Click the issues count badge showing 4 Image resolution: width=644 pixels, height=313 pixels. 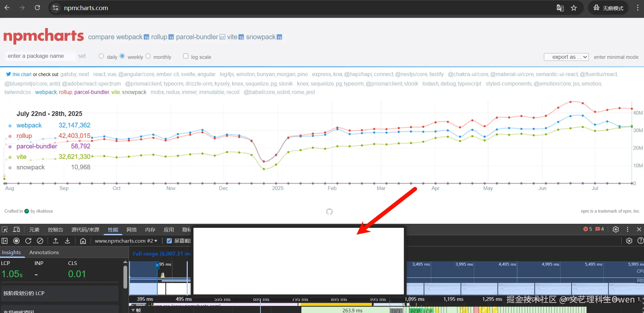click(x=600, y=229)
